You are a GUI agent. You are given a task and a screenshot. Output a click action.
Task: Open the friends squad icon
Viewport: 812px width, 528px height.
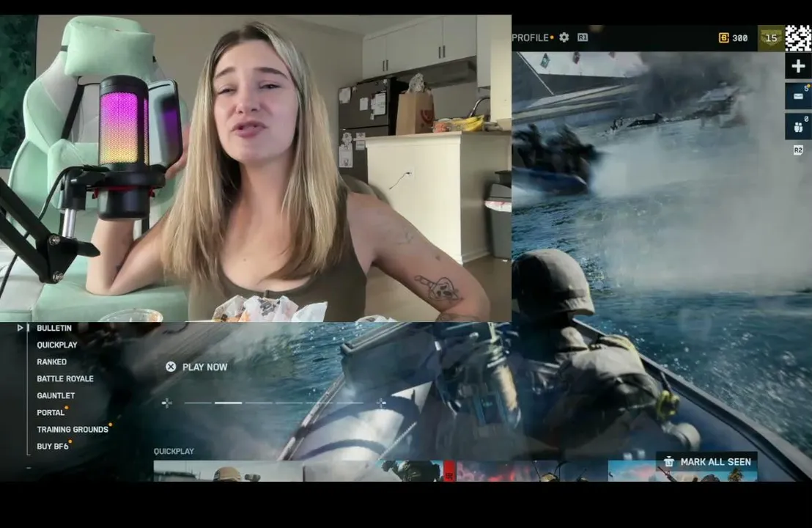[x=798, y=127]
